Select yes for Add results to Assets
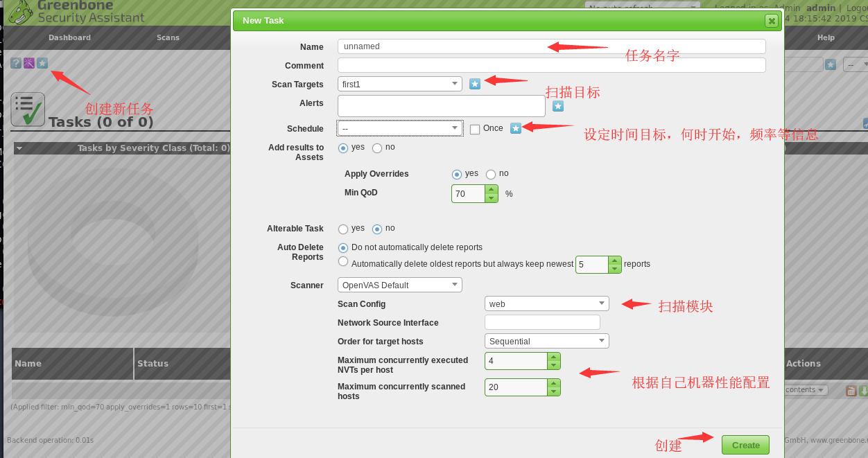 343,148
